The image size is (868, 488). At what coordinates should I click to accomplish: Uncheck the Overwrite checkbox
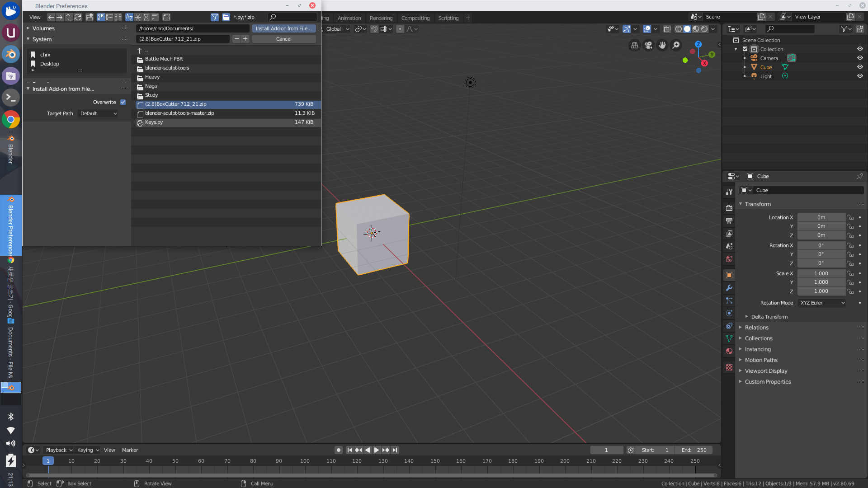click(x=123, y=102)
